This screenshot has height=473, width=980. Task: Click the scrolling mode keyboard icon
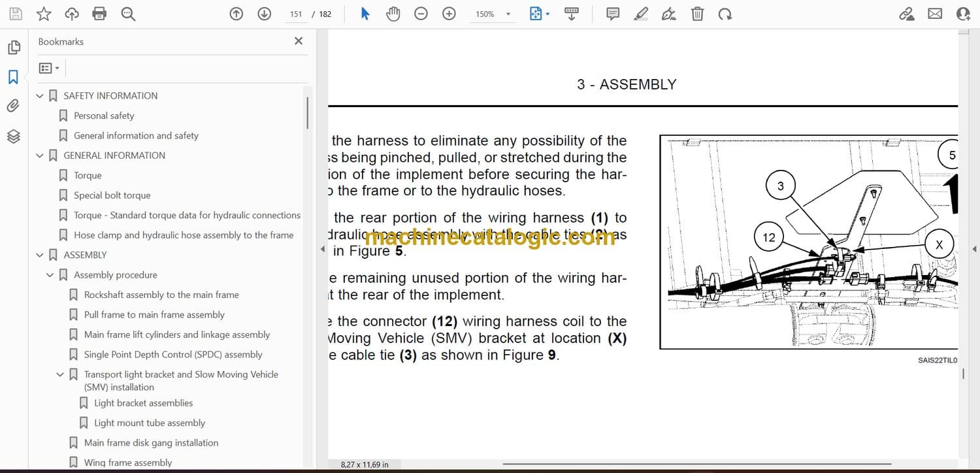572,14
